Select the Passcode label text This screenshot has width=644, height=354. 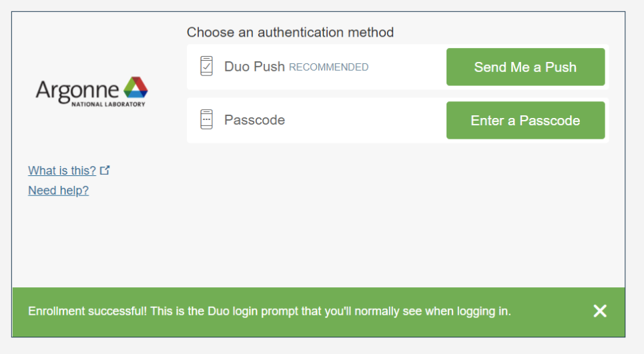click(x=254, y=120)
